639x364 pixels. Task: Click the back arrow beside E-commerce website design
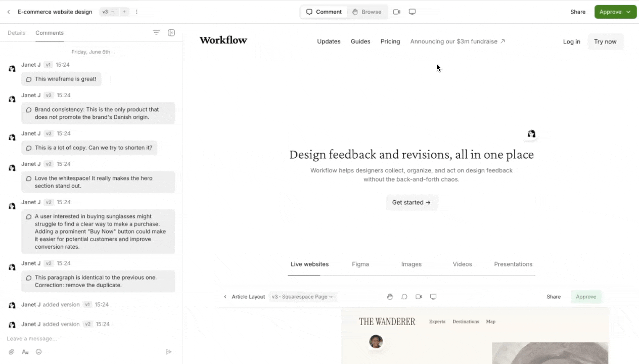(x=9, y=12)
